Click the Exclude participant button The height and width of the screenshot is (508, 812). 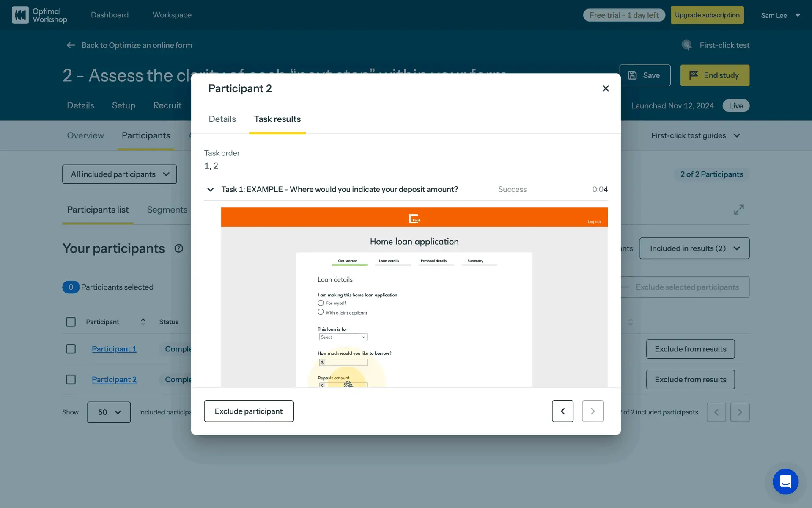tap(248, 411)
